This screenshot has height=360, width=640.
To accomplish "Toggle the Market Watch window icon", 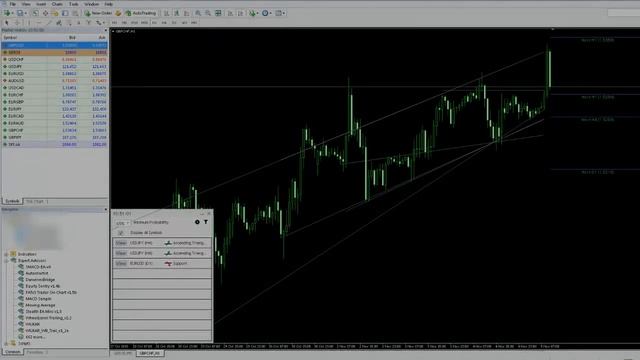I will [x=36, y=13].
